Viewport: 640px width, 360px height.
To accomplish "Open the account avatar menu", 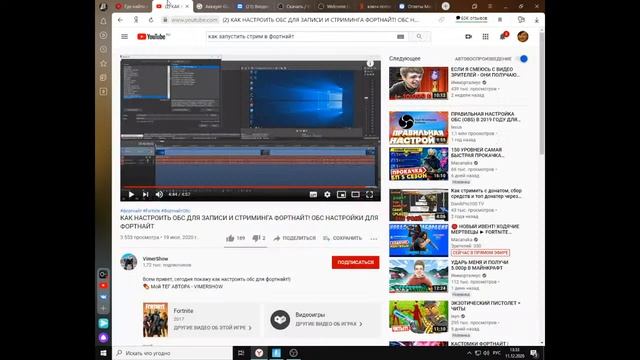I will (x=523, y=36).
